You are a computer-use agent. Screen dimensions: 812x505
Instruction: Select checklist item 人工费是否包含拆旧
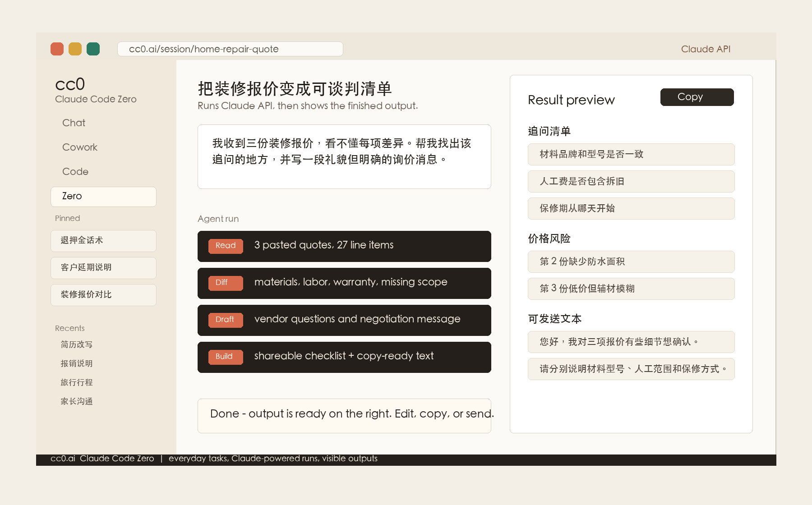tap(631, 181)
